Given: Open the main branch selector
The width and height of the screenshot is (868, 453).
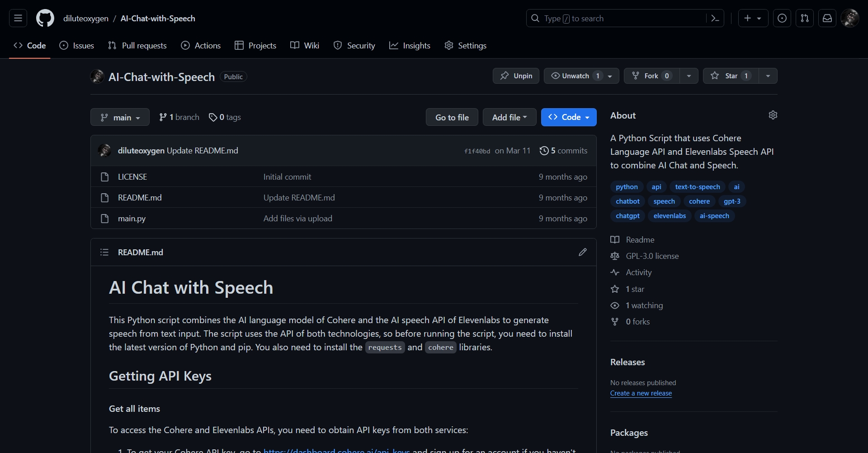Looking at the screenshot, I should point(120,117).
